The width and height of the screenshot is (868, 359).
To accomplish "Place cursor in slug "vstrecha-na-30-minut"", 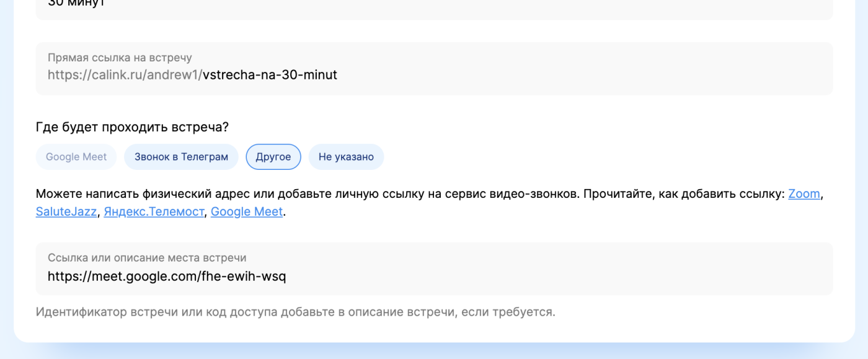I will click(270, 75).
